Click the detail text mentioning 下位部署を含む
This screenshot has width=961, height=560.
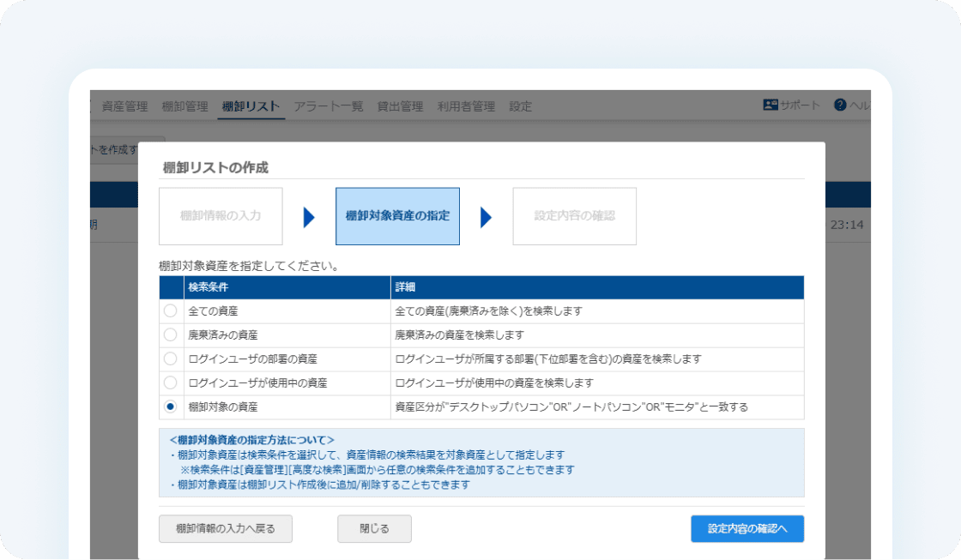(548, 359)
